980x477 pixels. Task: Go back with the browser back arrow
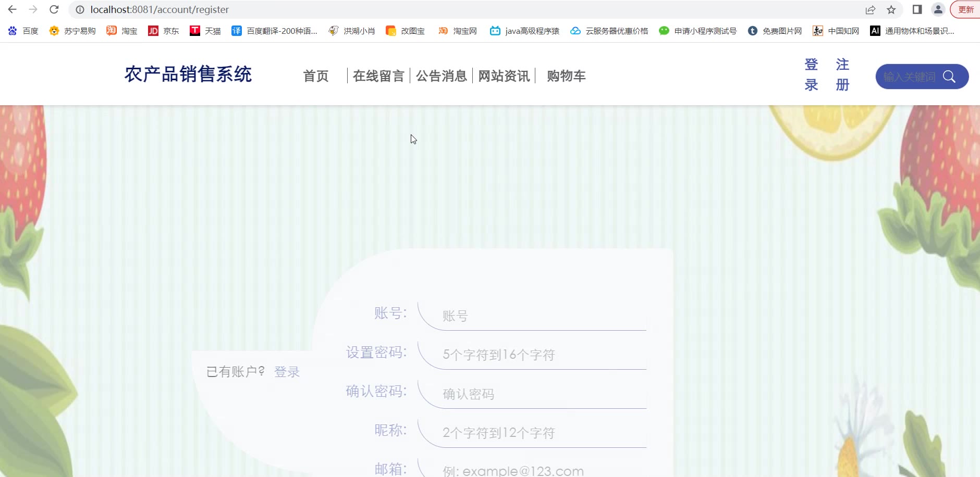13,9
